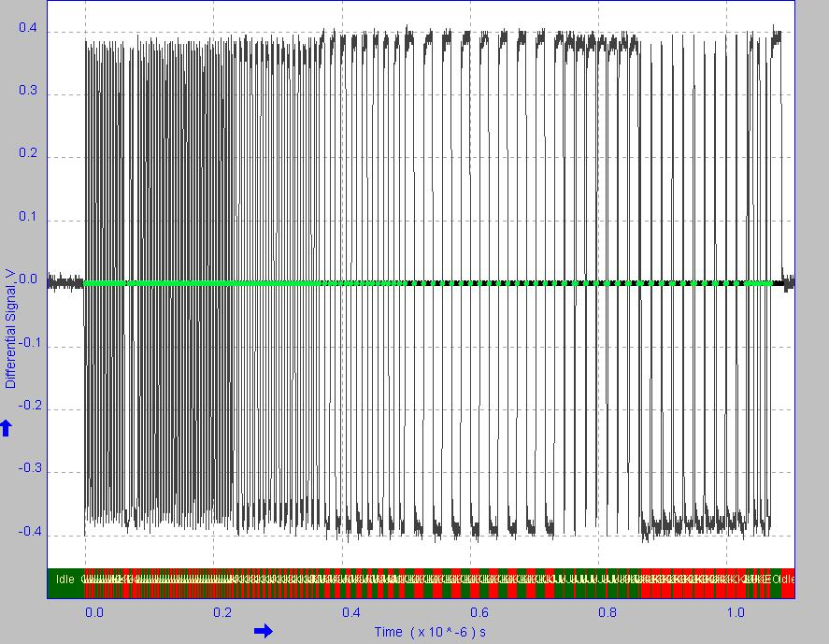This screenshot has height=644, width=829.
Task: Click the blue right arrow on the time axis
Action: tap(264, 631)
